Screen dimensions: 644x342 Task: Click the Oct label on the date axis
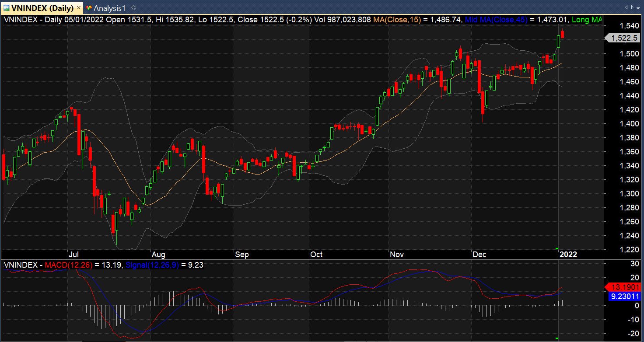coord(316,255)
